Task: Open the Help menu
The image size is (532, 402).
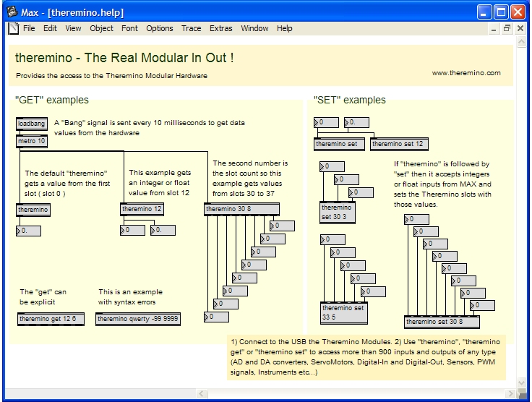Action: coord(284,28)
